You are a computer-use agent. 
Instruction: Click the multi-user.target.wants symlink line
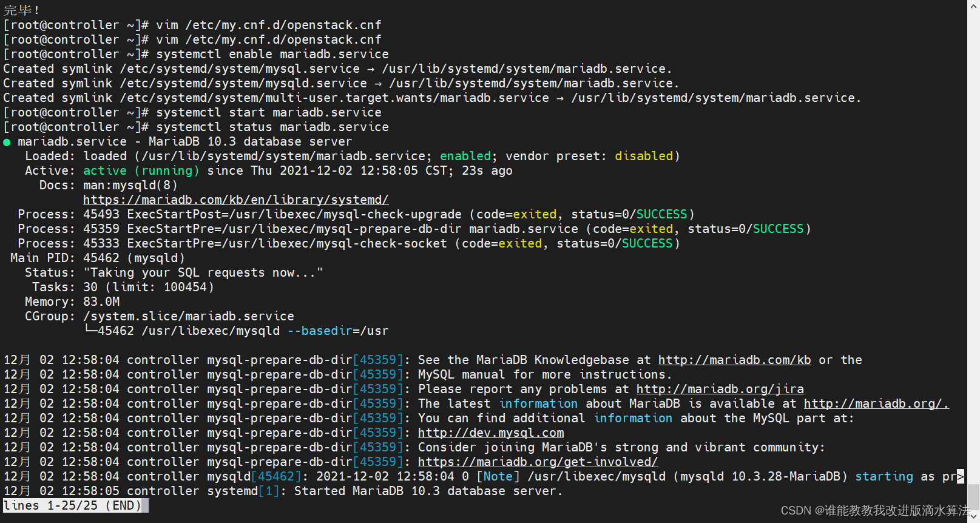point(432,98)
